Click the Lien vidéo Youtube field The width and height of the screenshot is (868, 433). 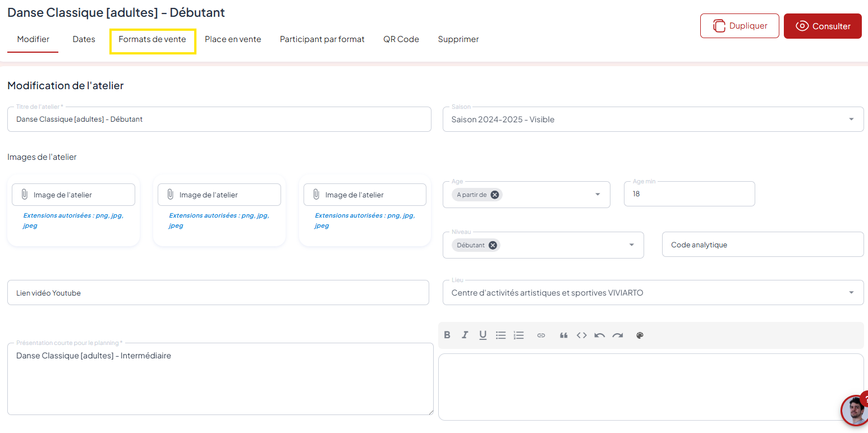[218, 293]
